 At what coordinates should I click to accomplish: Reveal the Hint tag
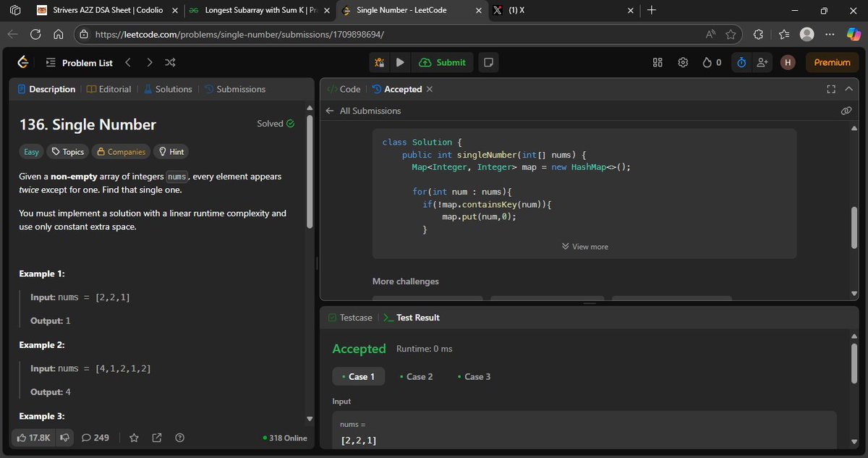tap(171, 152)
